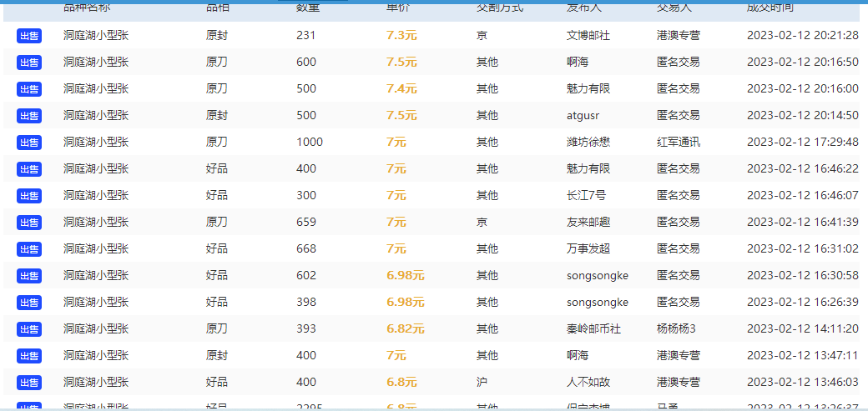The image size is (868, 411).
Task: Click condition 原刀 in the 潍坊徐懋 row
Action: (216, 143)
